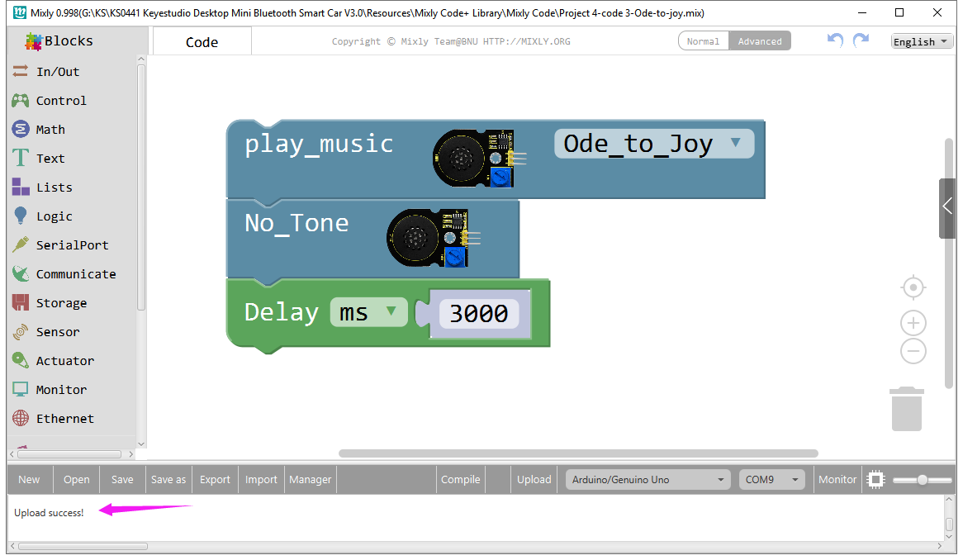Click the Compile button
Viewport: 963px width, 560px height.
point(461,480)
